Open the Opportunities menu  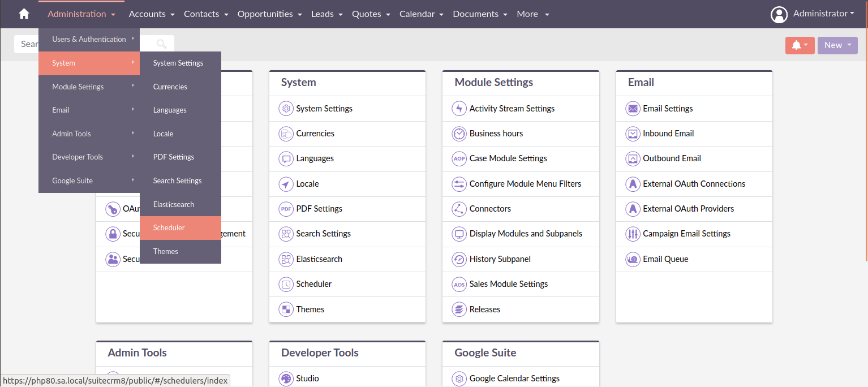[265, 14]
